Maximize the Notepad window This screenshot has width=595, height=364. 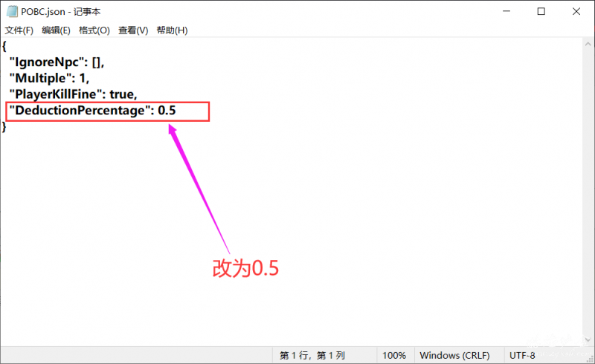click(541, 12)
